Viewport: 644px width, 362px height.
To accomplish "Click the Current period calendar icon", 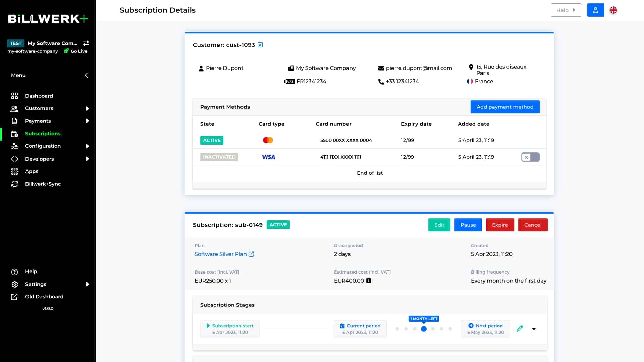I will (x=342, y=326).
